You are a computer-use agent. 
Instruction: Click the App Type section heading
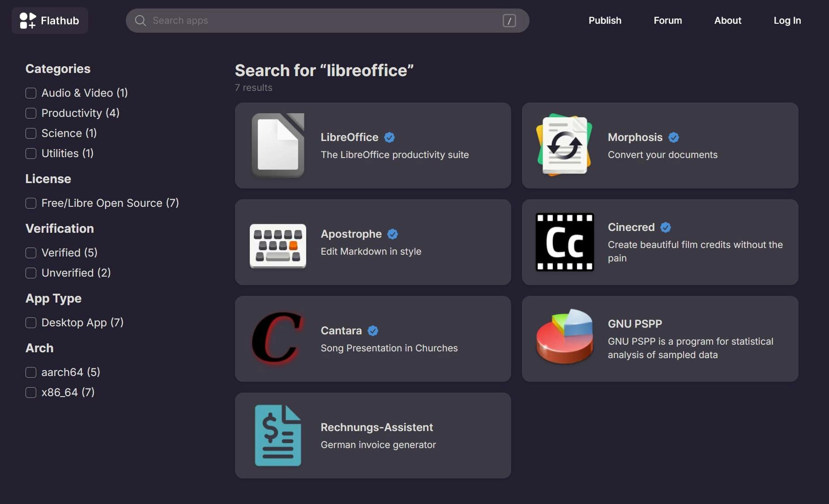point(53,299)
